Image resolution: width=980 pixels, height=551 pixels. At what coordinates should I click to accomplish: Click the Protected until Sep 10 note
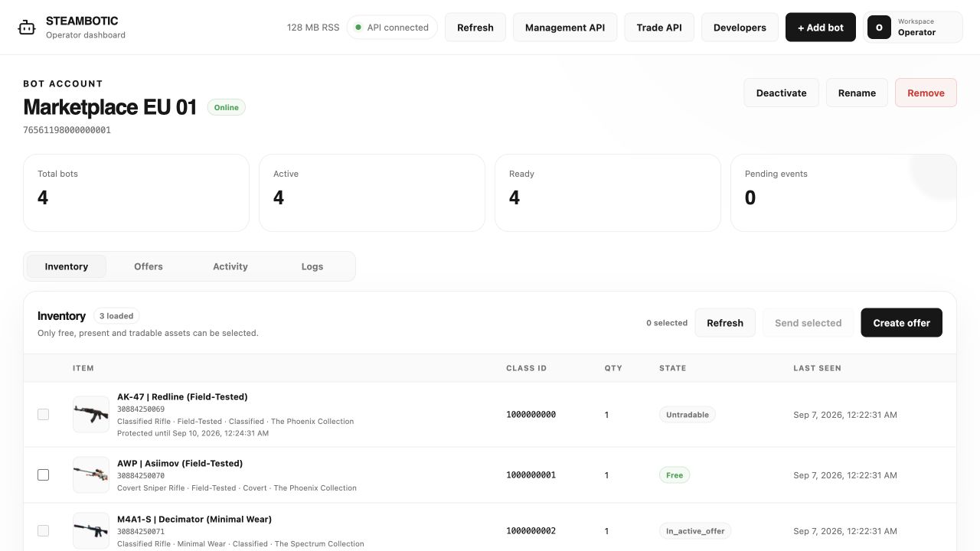[193, 433]
